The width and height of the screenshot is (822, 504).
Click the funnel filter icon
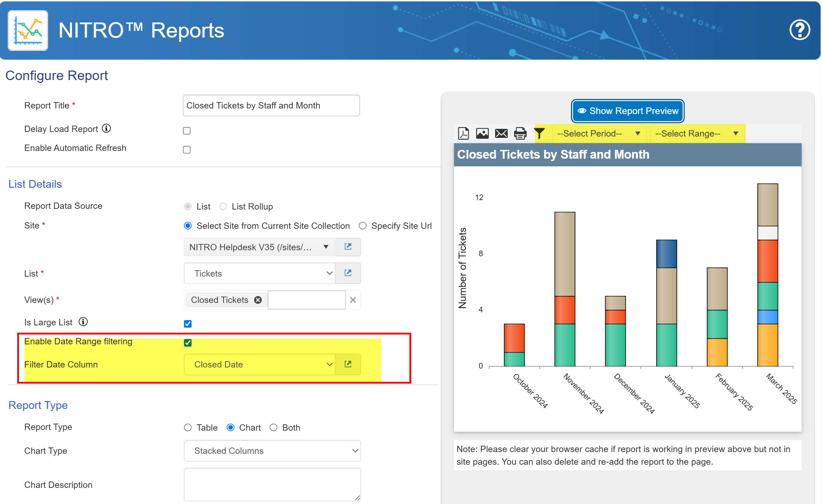point(539,133)
